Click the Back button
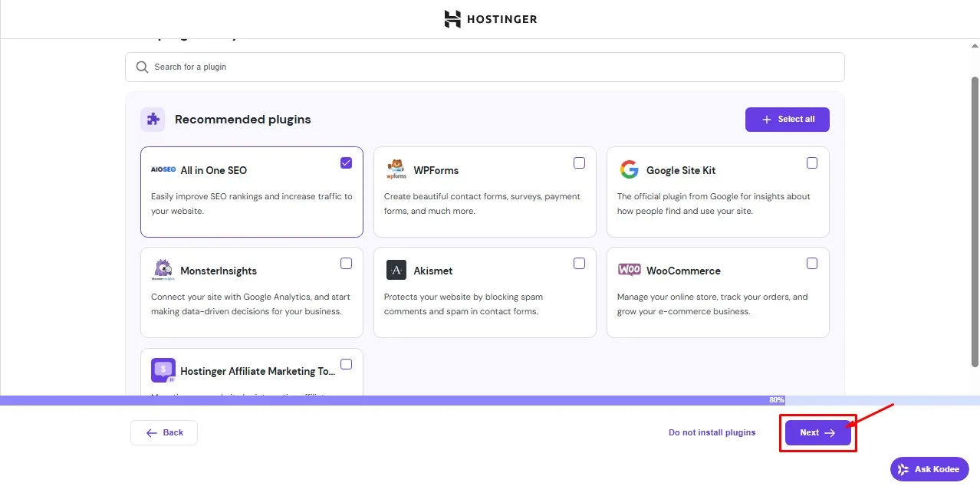This screenshot has height=486, width=980. [163, 432]
